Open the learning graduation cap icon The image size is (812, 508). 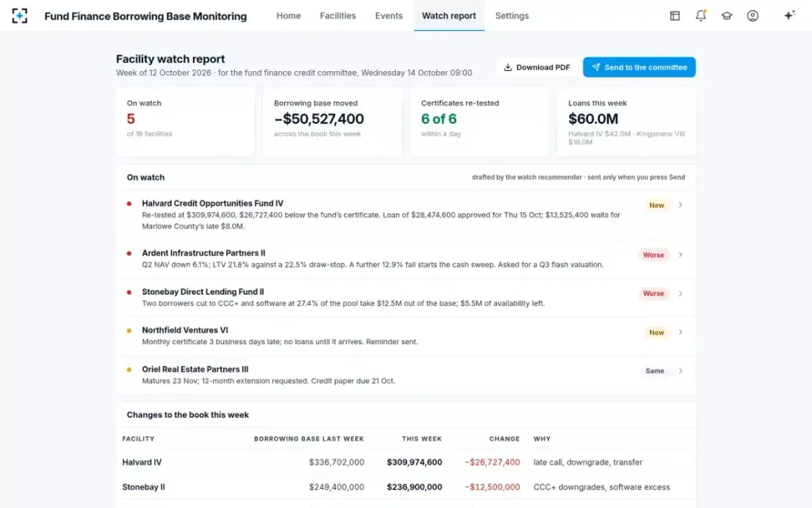pos(727,16)
